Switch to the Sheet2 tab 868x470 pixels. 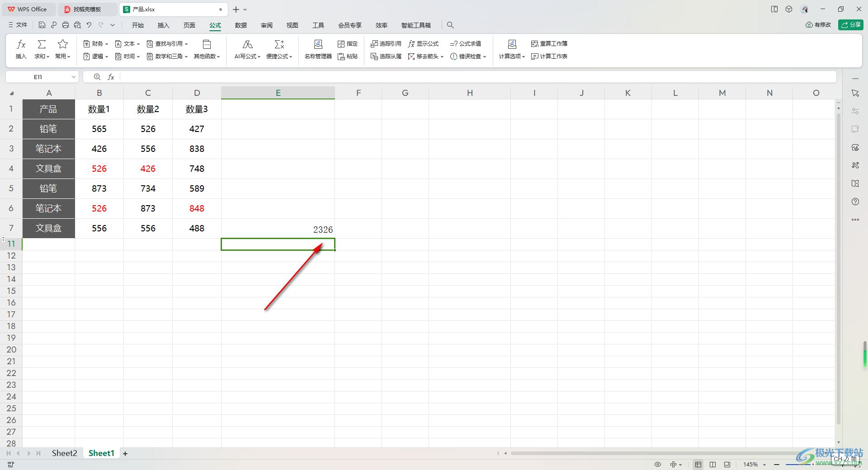[64, 453]
